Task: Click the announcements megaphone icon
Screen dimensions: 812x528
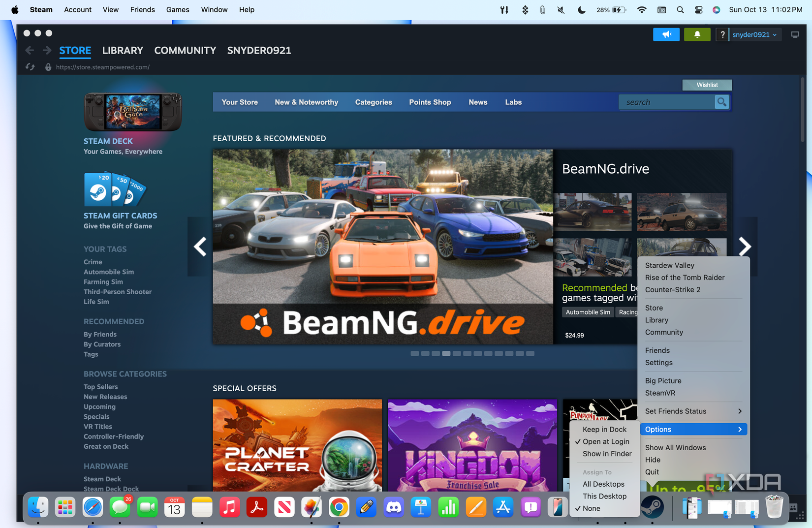Action: tap(666, 34)
